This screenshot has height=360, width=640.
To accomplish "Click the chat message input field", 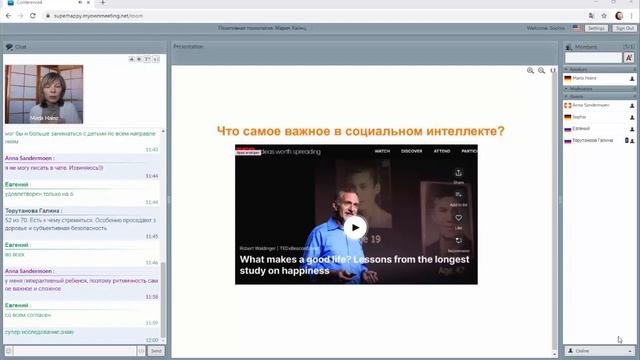I will tap(75, 351).
